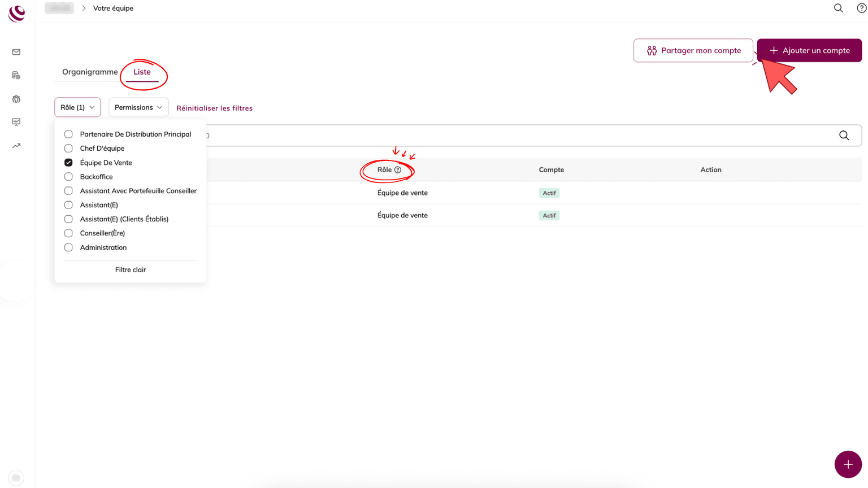
Task: Click the add-document icon in sidebar
Action: (16, 76)
